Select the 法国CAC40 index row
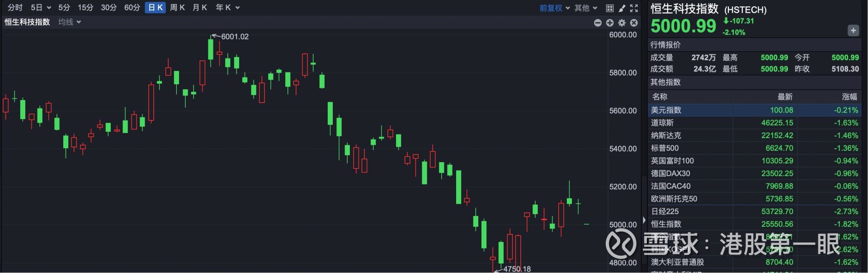 pyautogui.click(x=755, y=186)
